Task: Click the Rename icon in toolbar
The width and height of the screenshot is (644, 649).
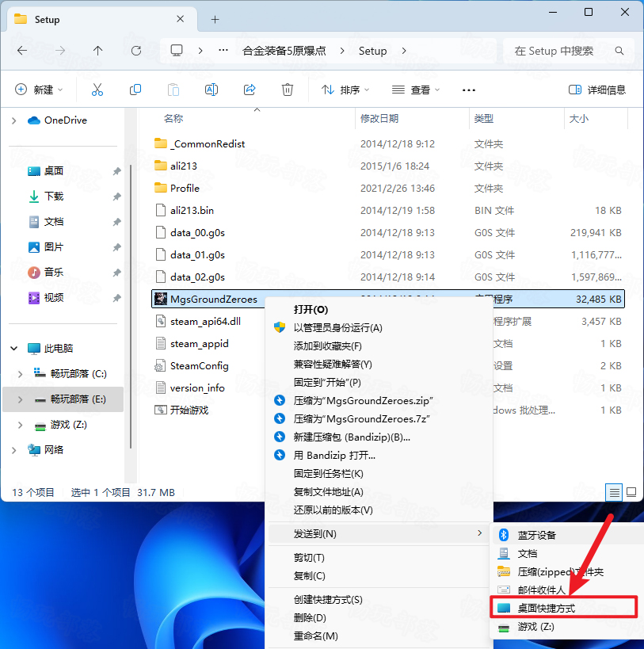Action: pos(211,90)
